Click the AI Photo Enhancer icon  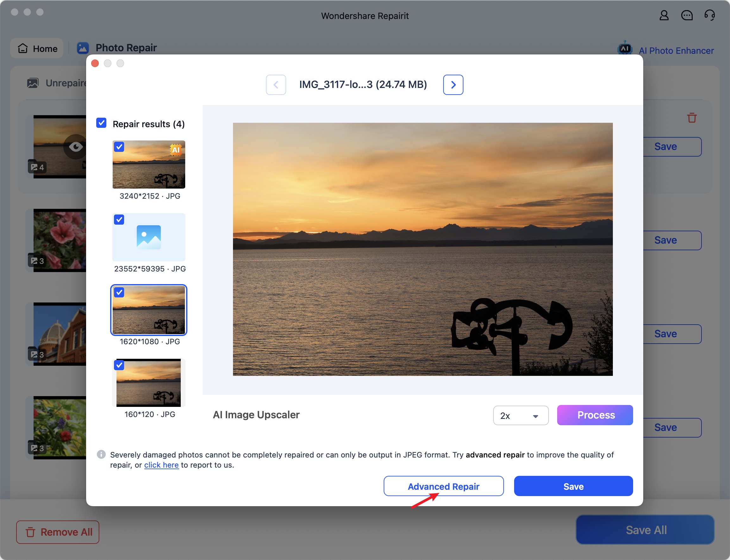pos(625,49)
